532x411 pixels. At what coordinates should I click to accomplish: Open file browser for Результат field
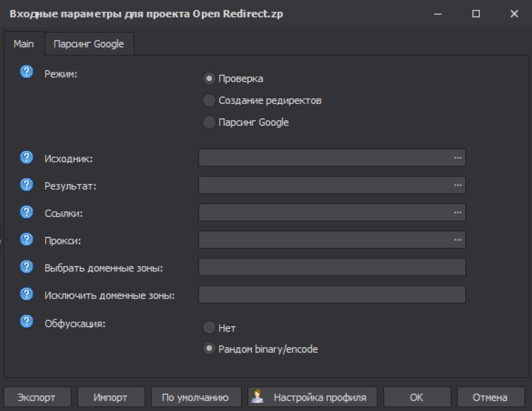tap(457, 185)
